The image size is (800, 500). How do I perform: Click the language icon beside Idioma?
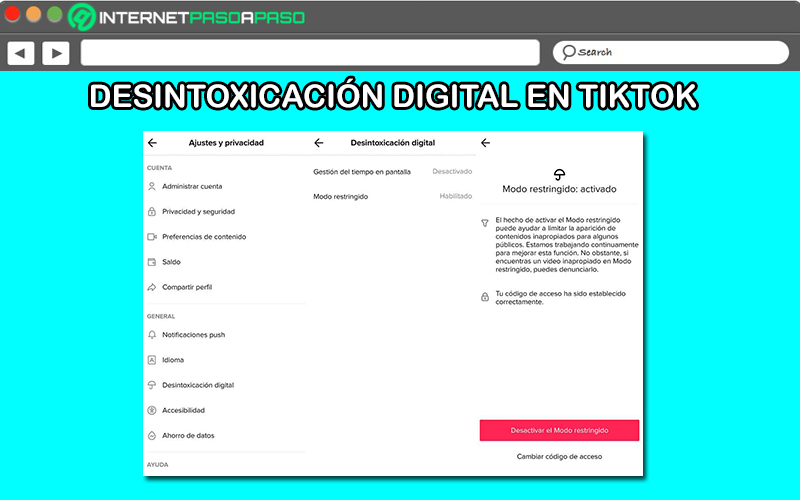tap(152, 360)
